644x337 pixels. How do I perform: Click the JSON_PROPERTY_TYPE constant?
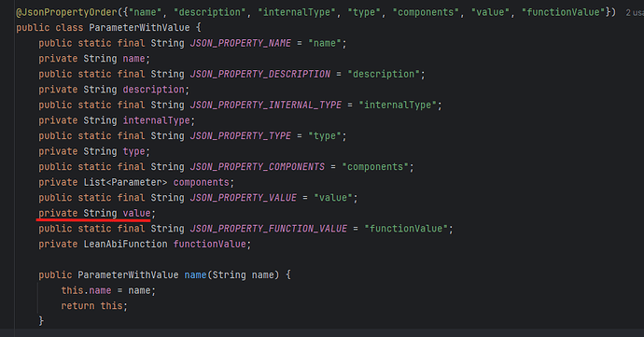(x=240, y=135)
